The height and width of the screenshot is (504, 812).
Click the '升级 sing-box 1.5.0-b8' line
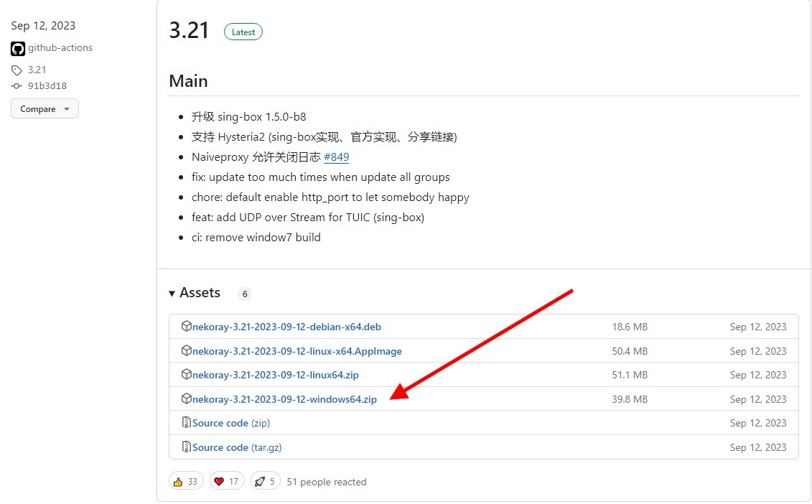coord(248,116)
